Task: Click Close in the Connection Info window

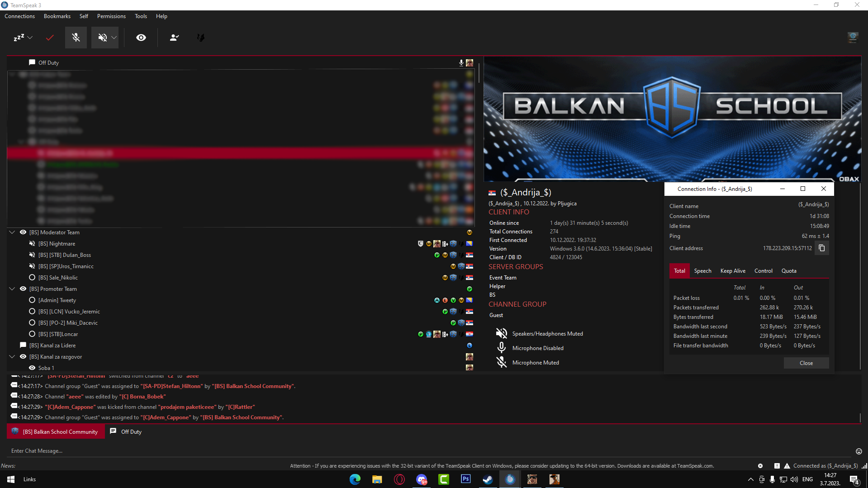Action: (806, 363)
